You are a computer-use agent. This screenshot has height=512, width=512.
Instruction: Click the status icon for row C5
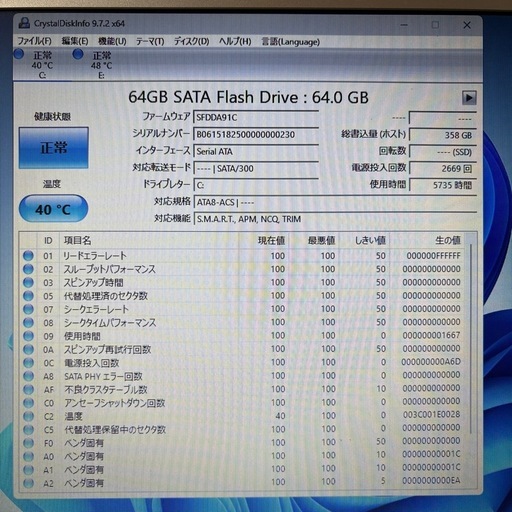click(28, 429)
